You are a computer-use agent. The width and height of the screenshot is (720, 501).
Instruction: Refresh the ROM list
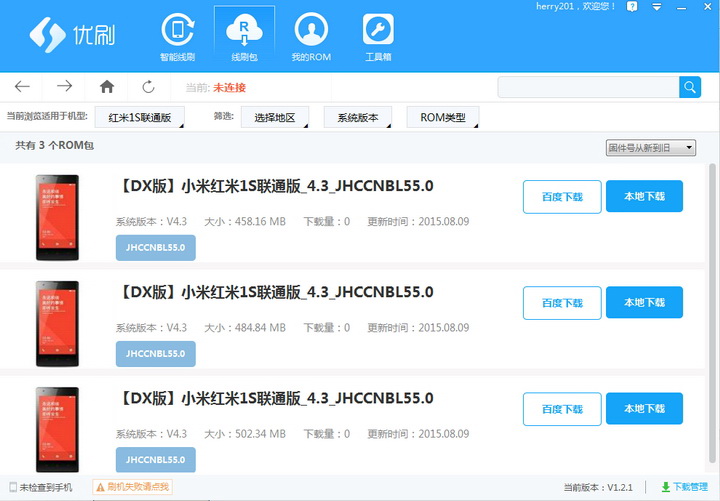click(x=148, y=86)
